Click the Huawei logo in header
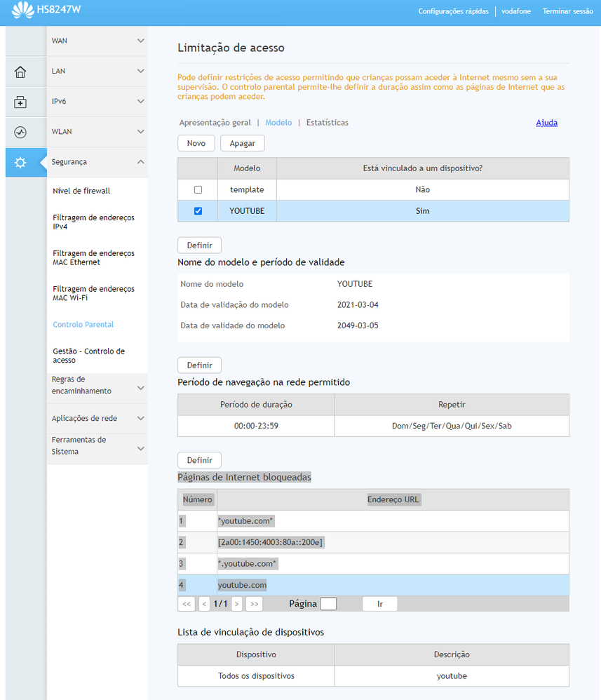 point(23,11)
